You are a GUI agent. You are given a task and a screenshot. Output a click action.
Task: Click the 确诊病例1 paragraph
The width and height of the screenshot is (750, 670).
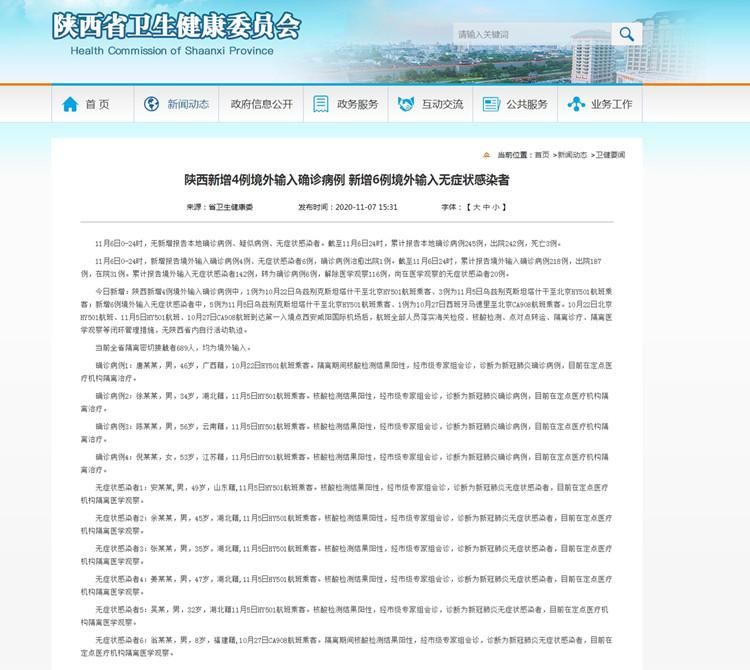tap(347, 372)
